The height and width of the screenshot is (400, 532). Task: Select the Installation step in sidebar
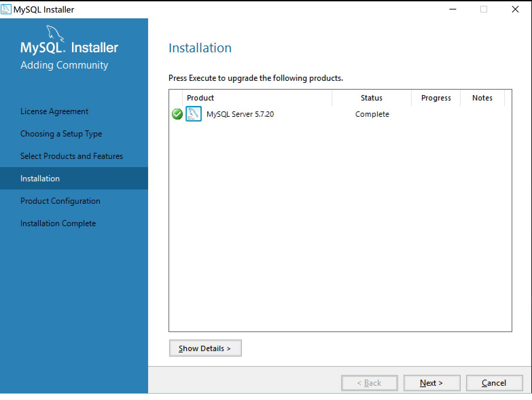[74, 178]
